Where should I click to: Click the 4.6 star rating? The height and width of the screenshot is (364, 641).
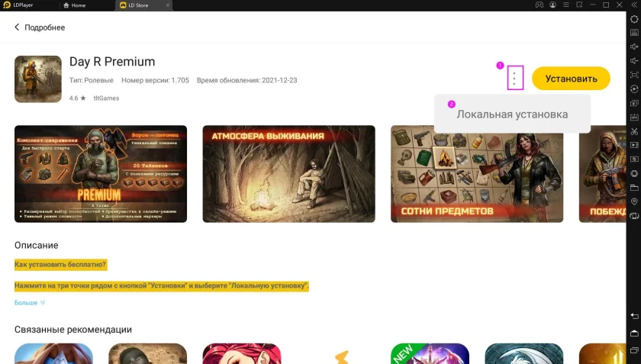(77, 98)
